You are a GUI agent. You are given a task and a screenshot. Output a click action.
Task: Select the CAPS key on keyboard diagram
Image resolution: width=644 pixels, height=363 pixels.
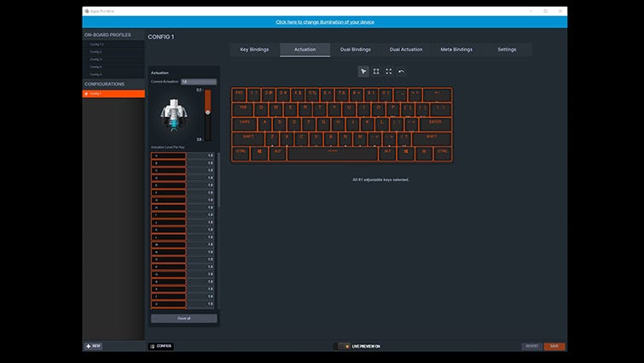(245, 124)
